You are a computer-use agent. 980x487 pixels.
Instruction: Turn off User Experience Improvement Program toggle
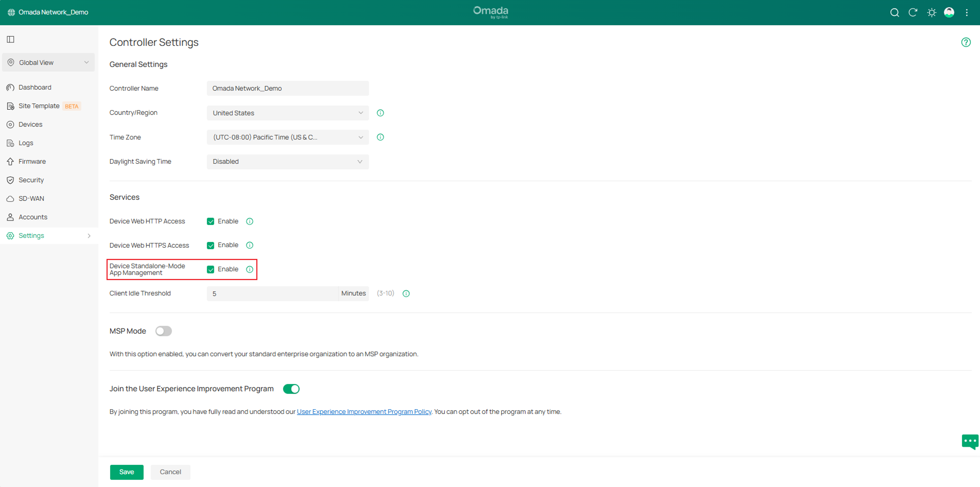coord(291,389)
